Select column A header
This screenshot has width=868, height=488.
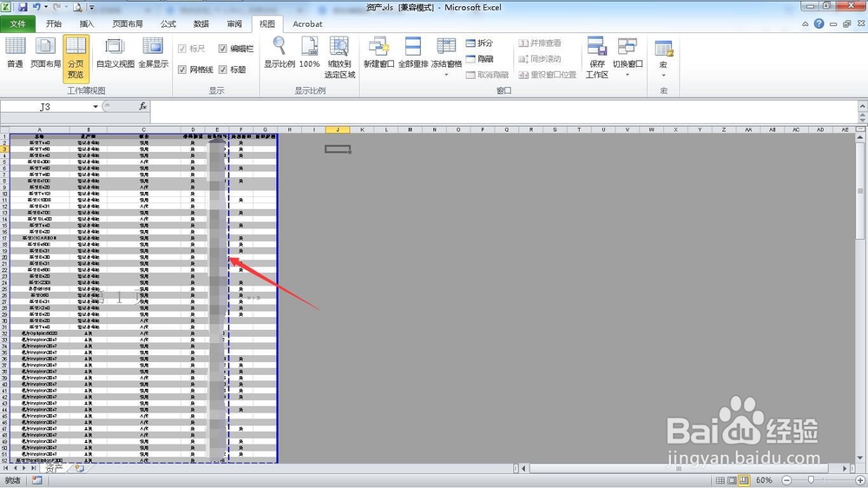pos(39,129)
